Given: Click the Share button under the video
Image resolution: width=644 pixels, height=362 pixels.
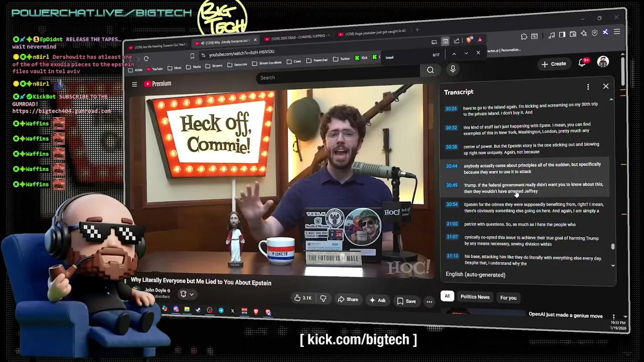Looking at the screenshot, I should [x=348, y=299].
